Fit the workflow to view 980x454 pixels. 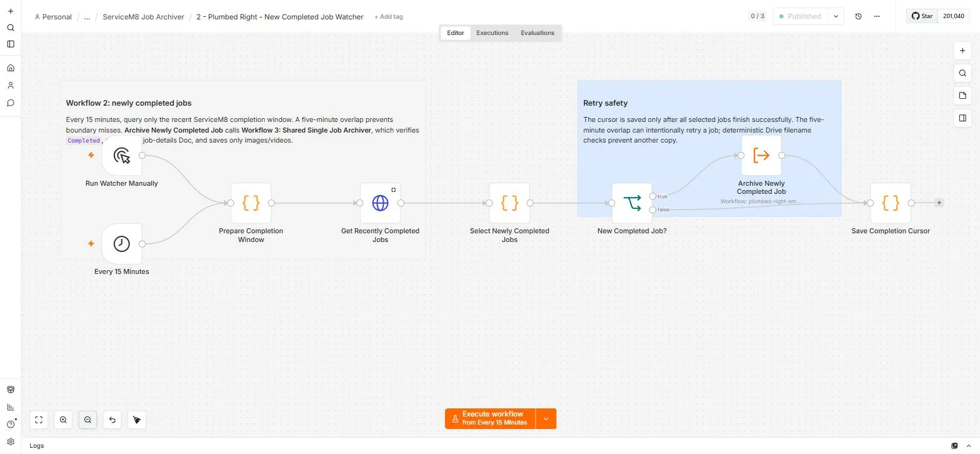click(x=39, y=420)
